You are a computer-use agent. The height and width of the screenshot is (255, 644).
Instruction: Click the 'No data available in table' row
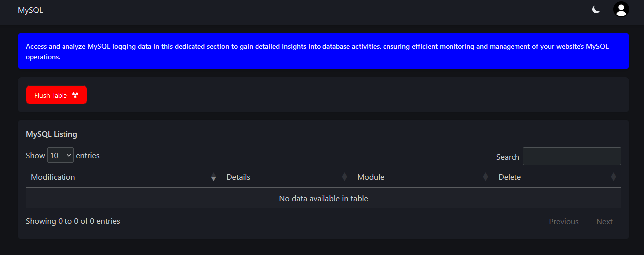323,199
